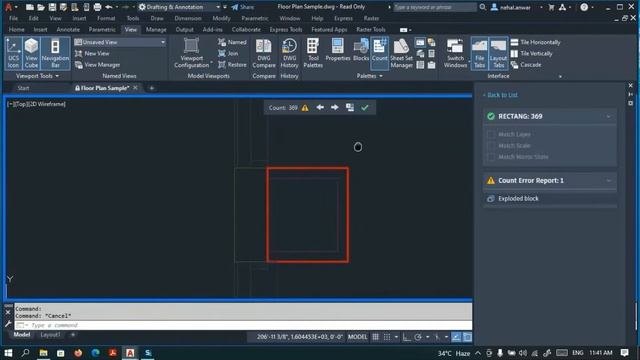Click search keyword input box

434,7
